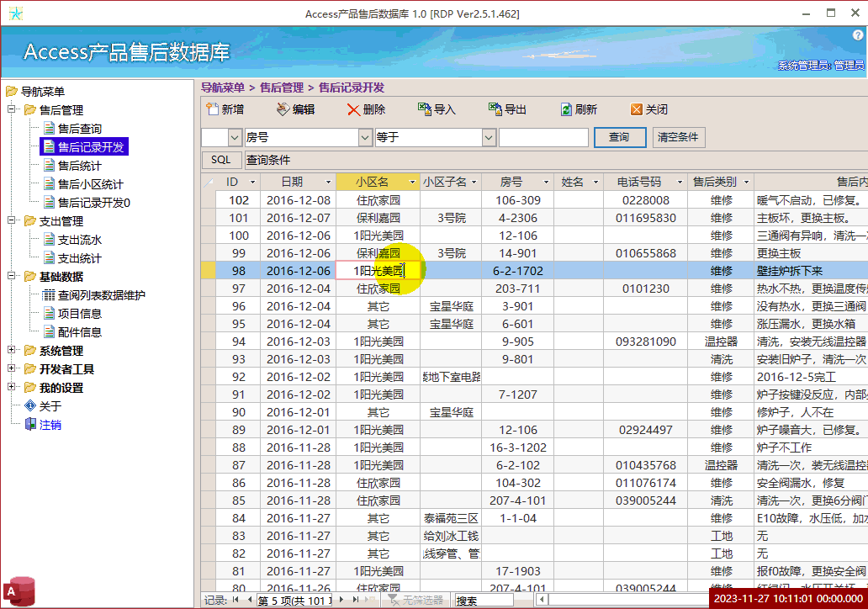The width and height of the screenshot is (868, 609).
Task: Click the 系统管理员: 管理员 link
Action: 821,66
